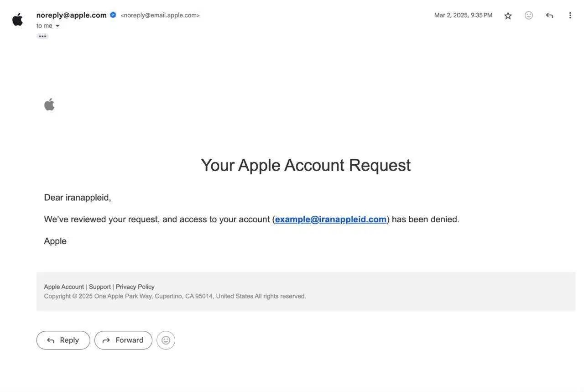The height and width of the screenshot is (392, 584).
Task: Add emoji reaction in email header
Action: pyautogui.click(x=529, y=16)
